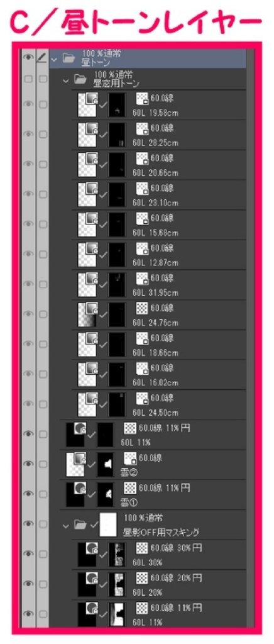Click the white mask thumbnail of 昼影OFF用マスキング
The height and width of the screenshot is (644, 274).
pos(108,524)
